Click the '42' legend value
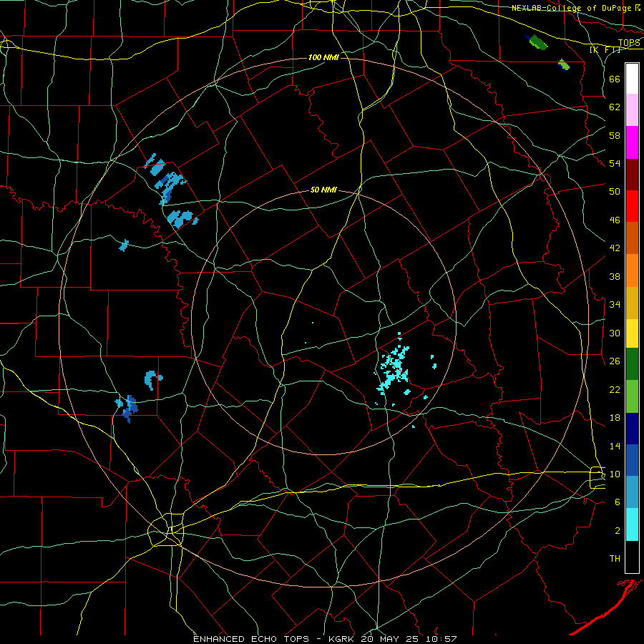644x644 pixels. [615, 248]
